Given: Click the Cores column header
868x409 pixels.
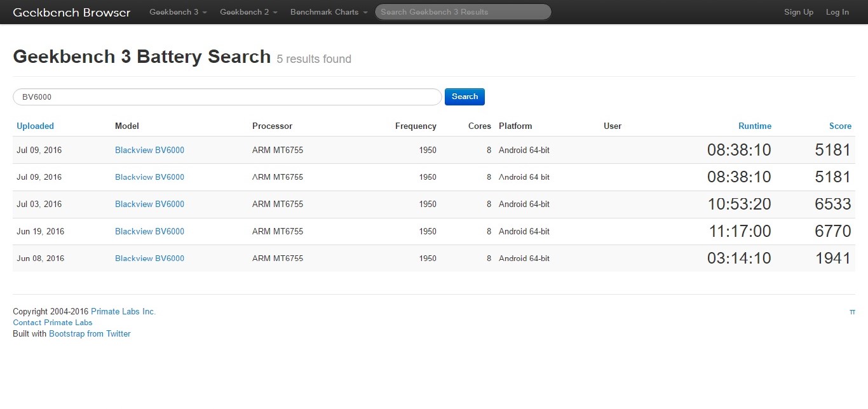Looking at the screenshot, I should point(480,126).
